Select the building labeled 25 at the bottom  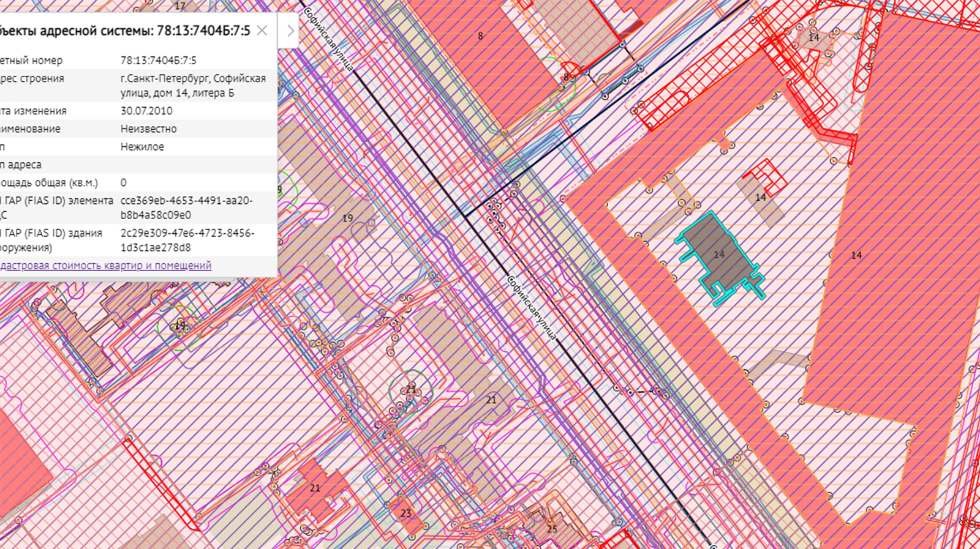(x=552, y=529)
